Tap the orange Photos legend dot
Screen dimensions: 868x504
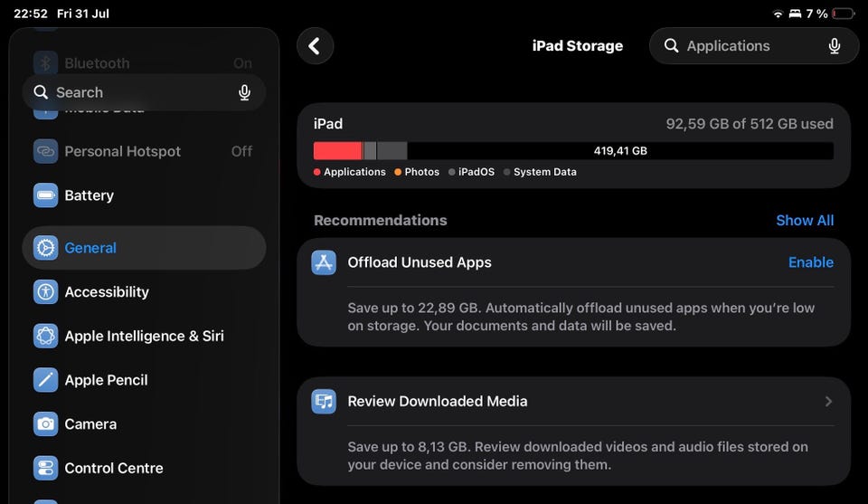coord(398,172)
